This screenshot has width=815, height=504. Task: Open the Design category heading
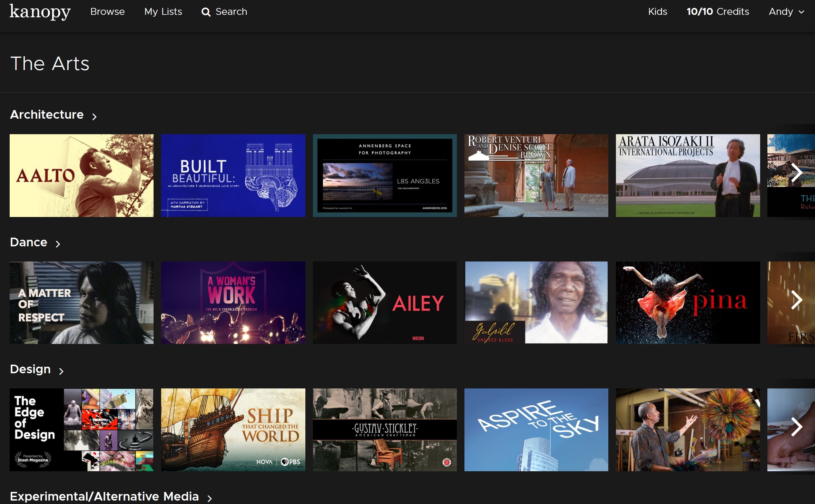30,369
